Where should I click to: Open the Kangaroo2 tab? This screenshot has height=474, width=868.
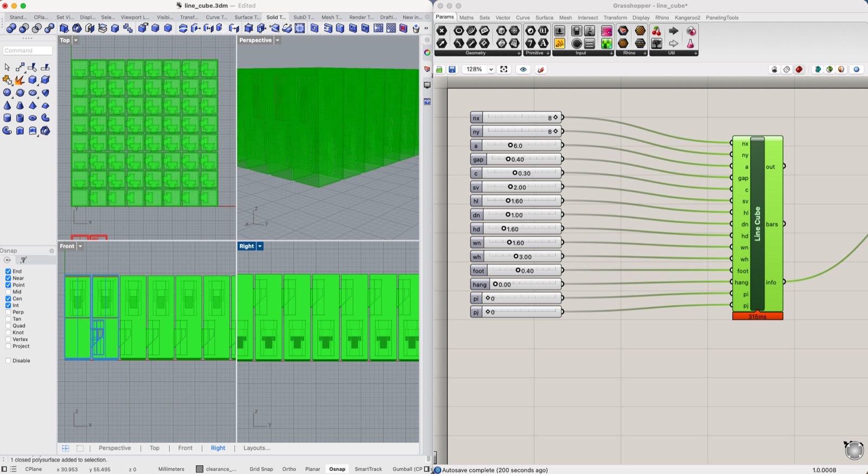[x=687, y=17]
